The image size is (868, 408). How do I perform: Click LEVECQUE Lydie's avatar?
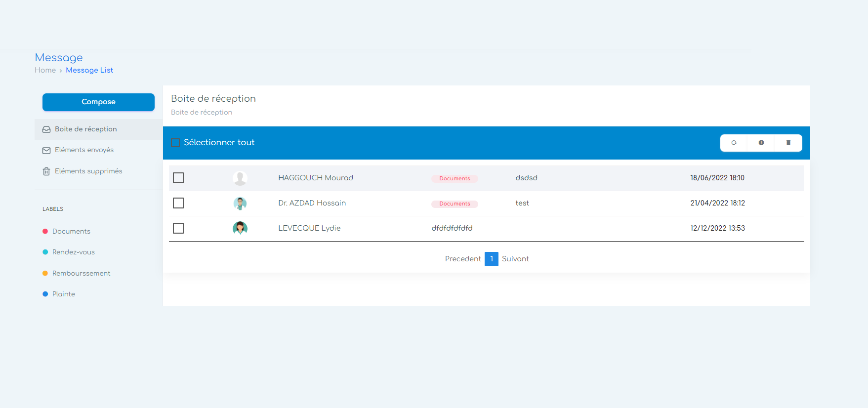(x=240, y=228)
